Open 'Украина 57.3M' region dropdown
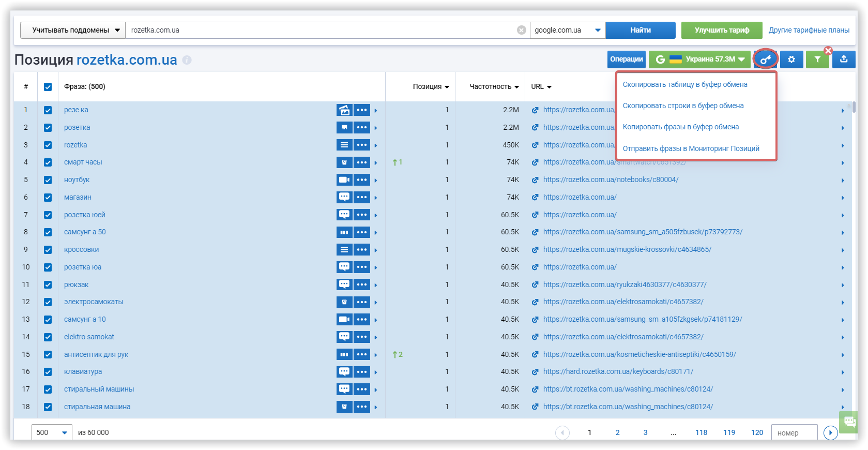868x450 pixels. click(x=699, y=59)
